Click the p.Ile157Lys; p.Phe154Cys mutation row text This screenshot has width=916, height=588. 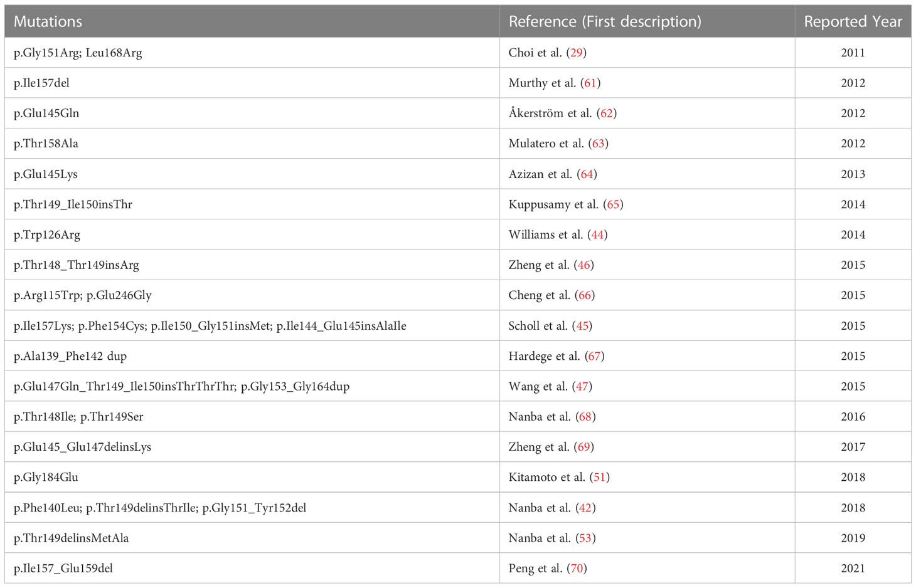(210, 326)
